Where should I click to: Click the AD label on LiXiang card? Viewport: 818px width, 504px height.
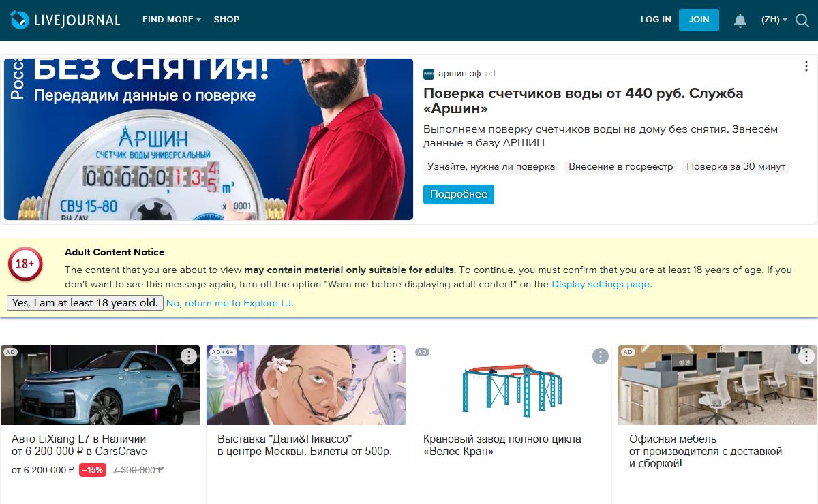tap(10, 352)
